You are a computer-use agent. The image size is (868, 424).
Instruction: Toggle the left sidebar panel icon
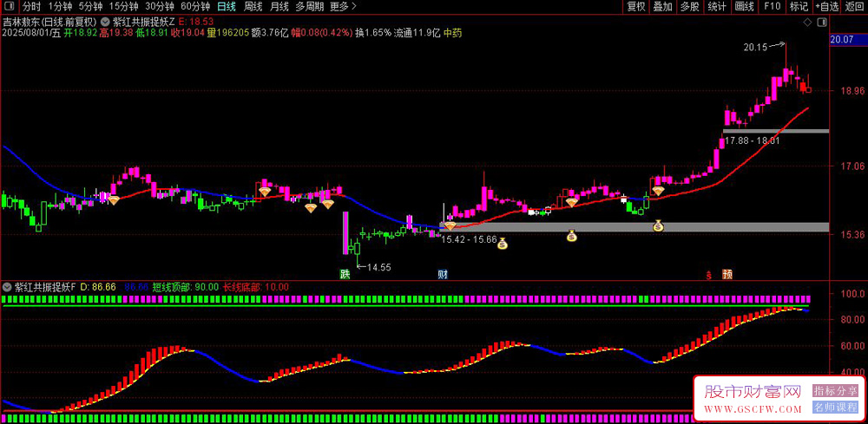[x=11, y=7]
